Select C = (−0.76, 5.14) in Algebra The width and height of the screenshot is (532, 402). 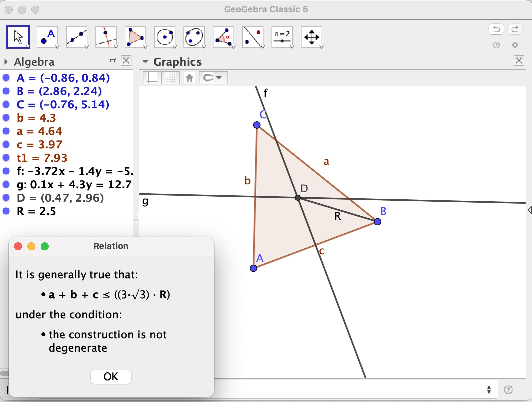63,104
